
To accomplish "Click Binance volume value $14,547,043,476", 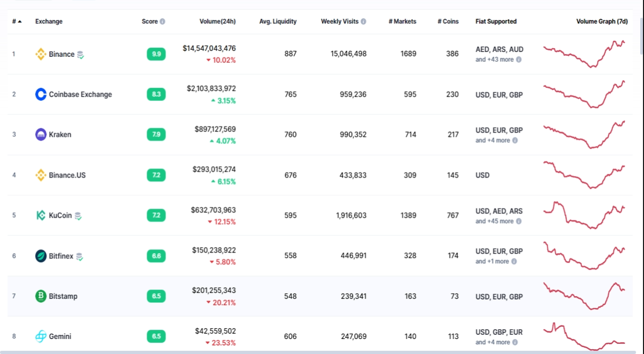I will (209, 48).
